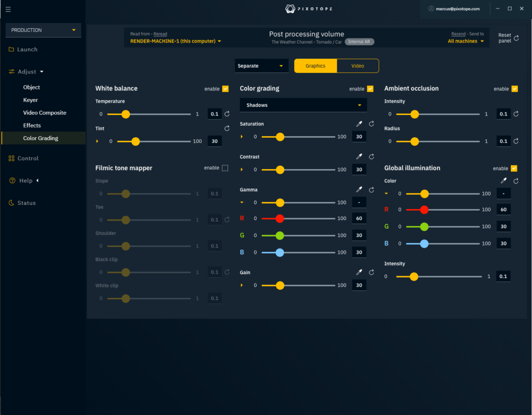
Task: Enable the Filmic tone mapper checkbox
Action: [224, 168]
